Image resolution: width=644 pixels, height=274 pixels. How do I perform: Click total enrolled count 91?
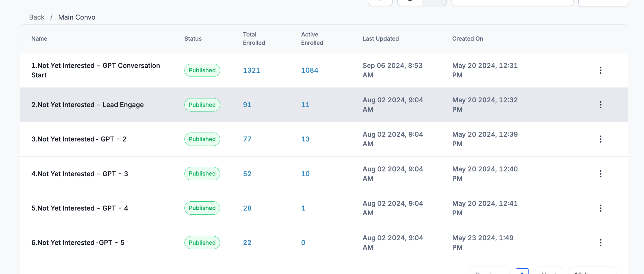247,105
